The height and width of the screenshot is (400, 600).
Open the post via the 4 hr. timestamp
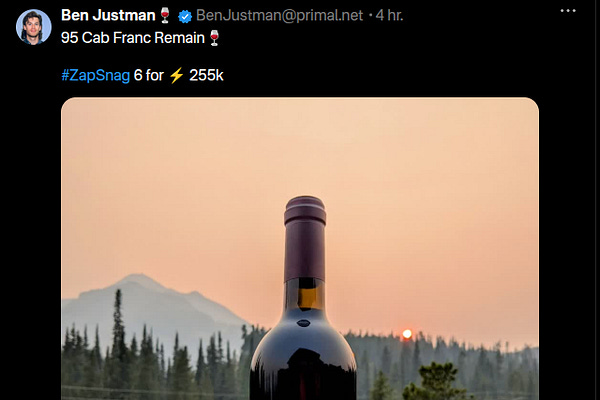(389, 15)
